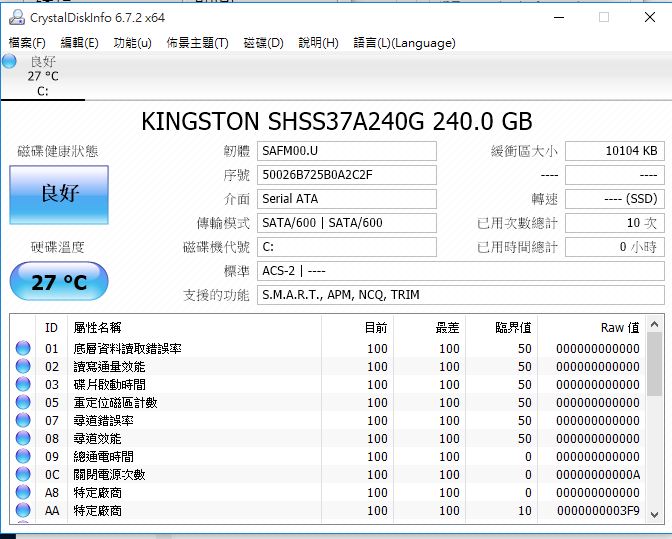Click the 最差 column header
Viewport: 672px width, 539px height.
pyautogui.click(x=429, y=328)
